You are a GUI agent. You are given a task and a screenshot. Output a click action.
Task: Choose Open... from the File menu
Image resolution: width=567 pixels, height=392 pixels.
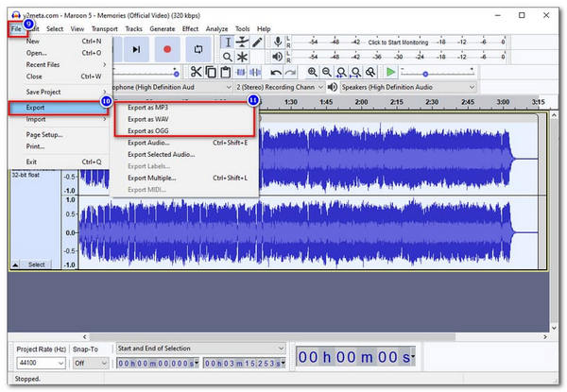59,53
